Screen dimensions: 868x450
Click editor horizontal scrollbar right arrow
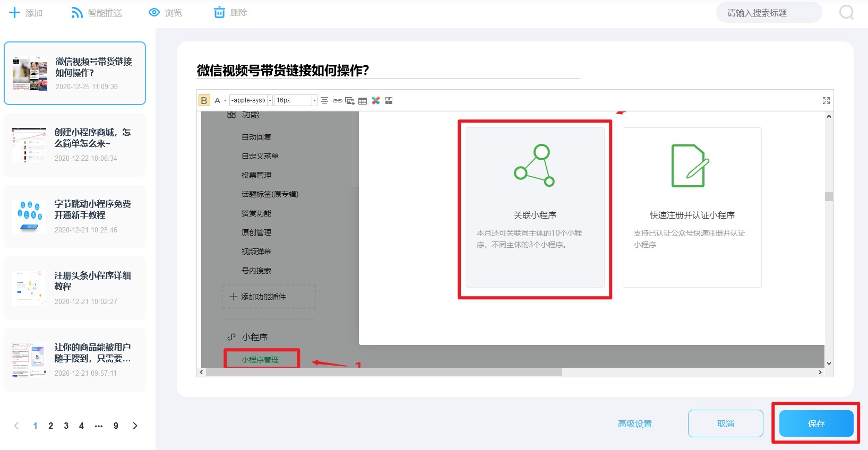(820, 373)
